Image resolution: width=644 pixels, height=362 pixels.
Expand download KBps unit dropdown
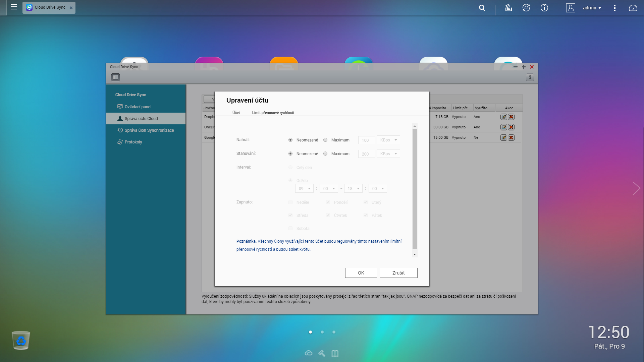point(388,154)
